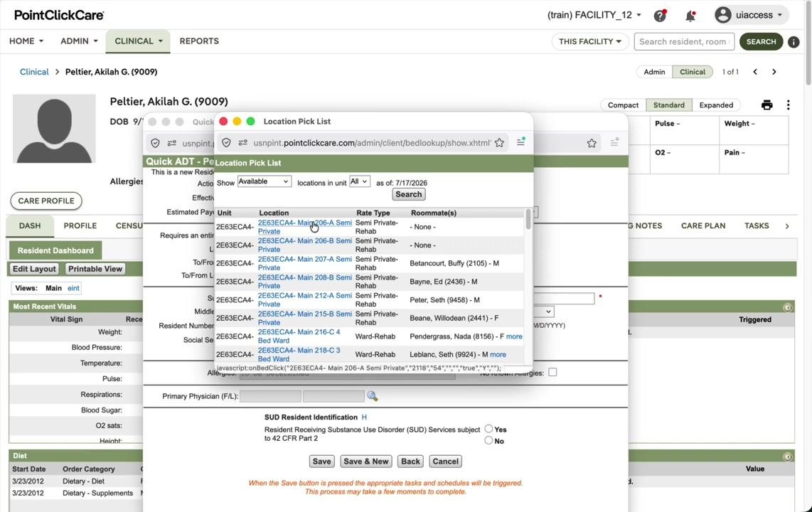Open the CARE PLAN tab

[x=703, y=225]
